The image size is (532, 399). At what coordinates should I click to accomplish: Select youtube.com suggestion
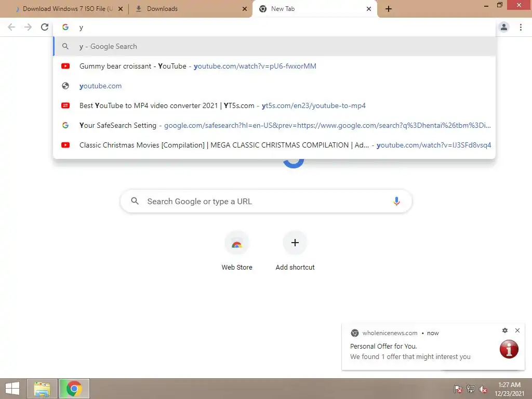click(x=274, y=86)
